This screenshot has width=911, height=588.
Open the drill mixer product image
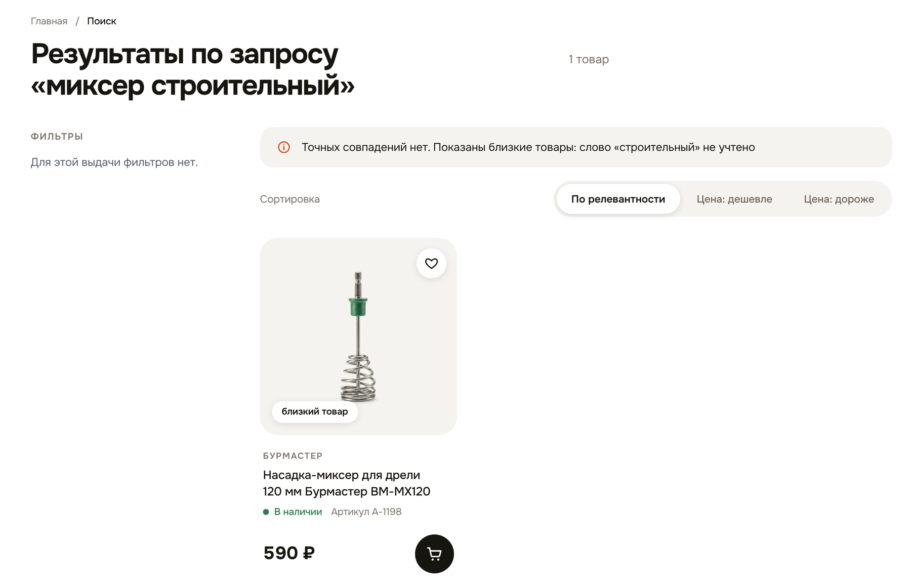tap(358, 336)
